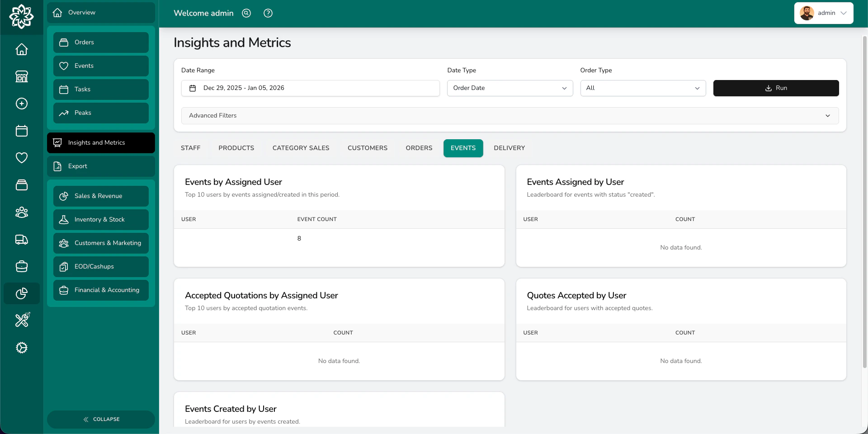868x434 pixels.
Task: Click the search icon next to Welcome admin
Action: click(246, 13)
